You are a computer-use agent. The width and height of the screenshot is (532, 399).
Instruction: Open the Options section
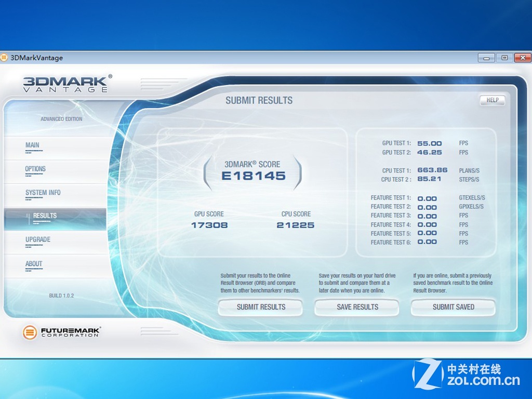click(35, 169)
